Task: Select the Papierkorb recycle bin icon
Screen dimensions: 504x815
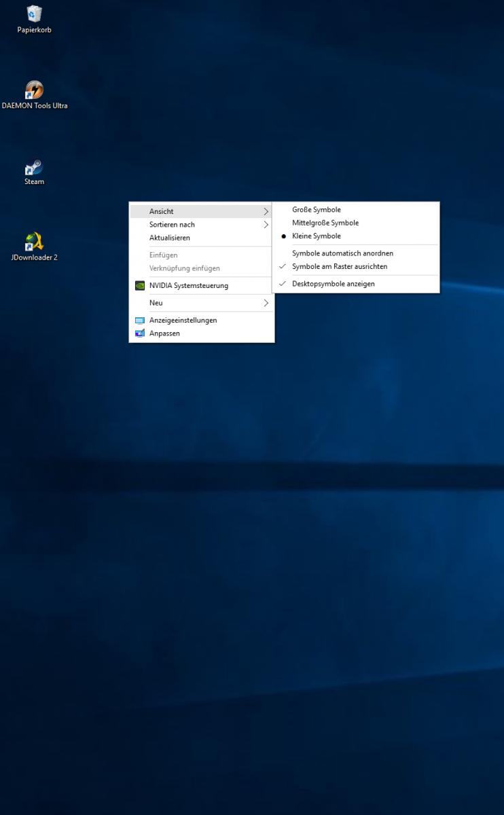Action: (34, 14)
